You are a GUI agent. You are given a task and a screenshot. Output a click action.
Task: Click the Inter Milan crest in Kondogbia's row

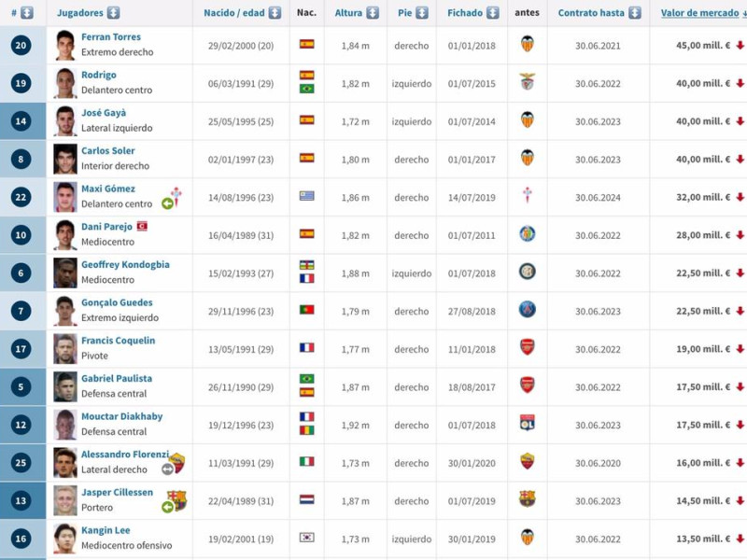[x=528, y=272]
